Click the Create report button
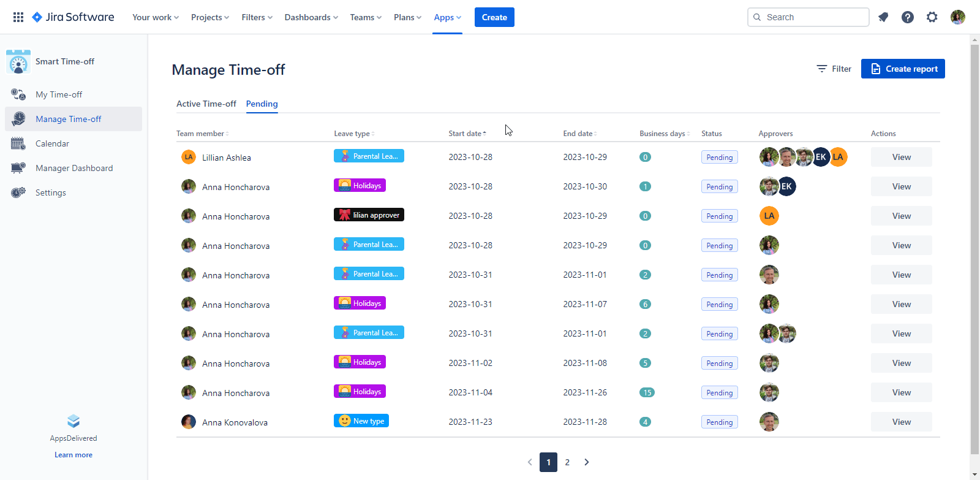980x480 pixels. tap(903, 69)
